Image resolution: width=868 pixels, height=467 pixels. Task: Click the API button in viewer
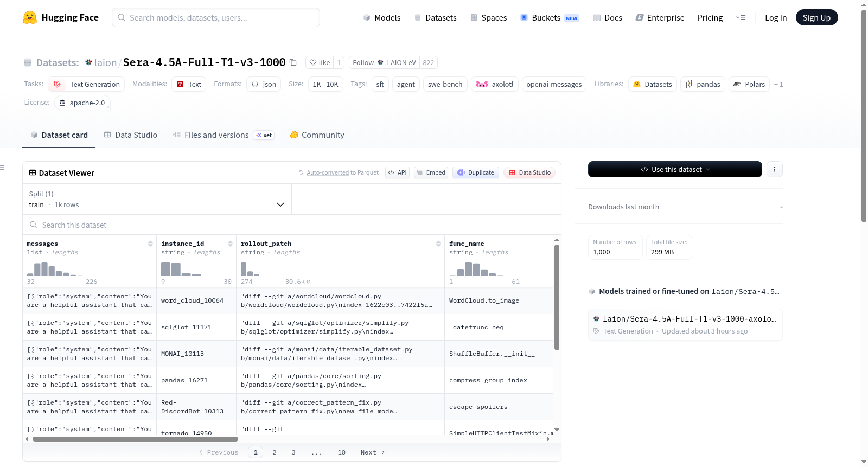[x=397, y=172]
